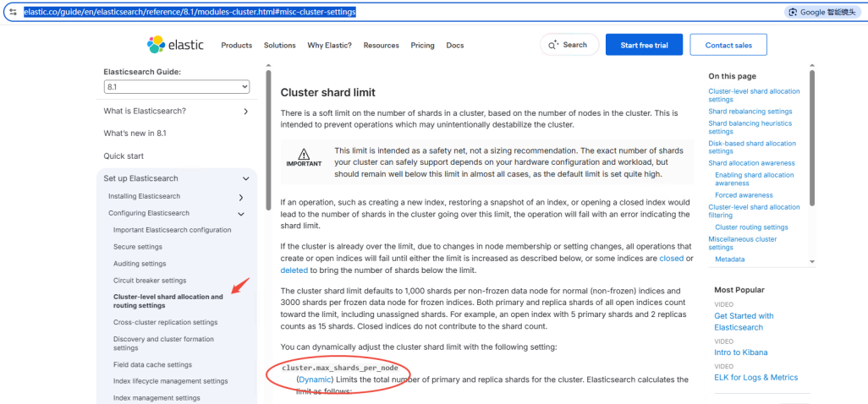868x404 pixels.
Task: Open Auditing settings page
Action: (x=140, y=264)
